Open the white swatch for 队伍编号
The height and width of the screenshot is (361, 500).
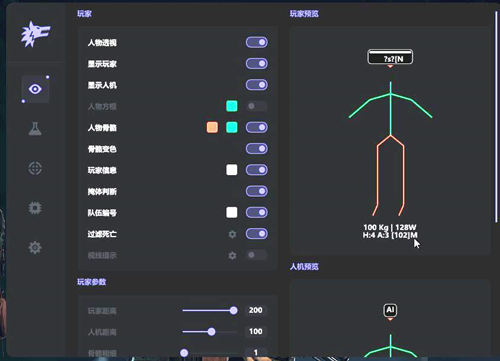coord(232,212)
